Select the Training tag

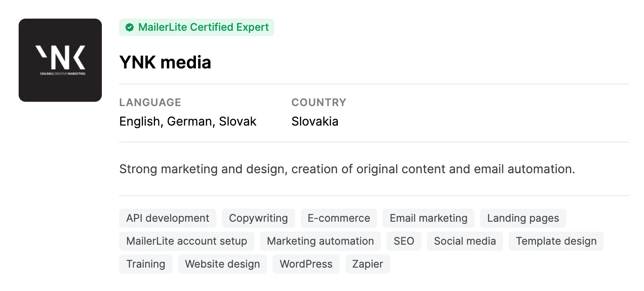(146, 264)
